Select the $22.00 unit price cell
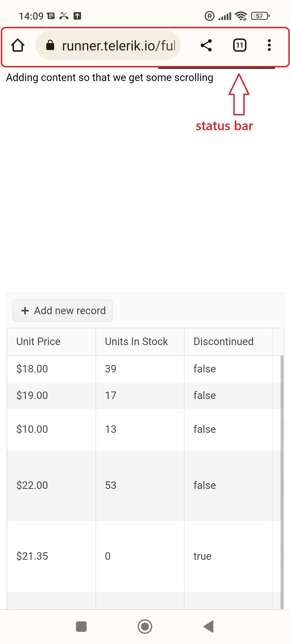The image size is (290, 644). 32,485
